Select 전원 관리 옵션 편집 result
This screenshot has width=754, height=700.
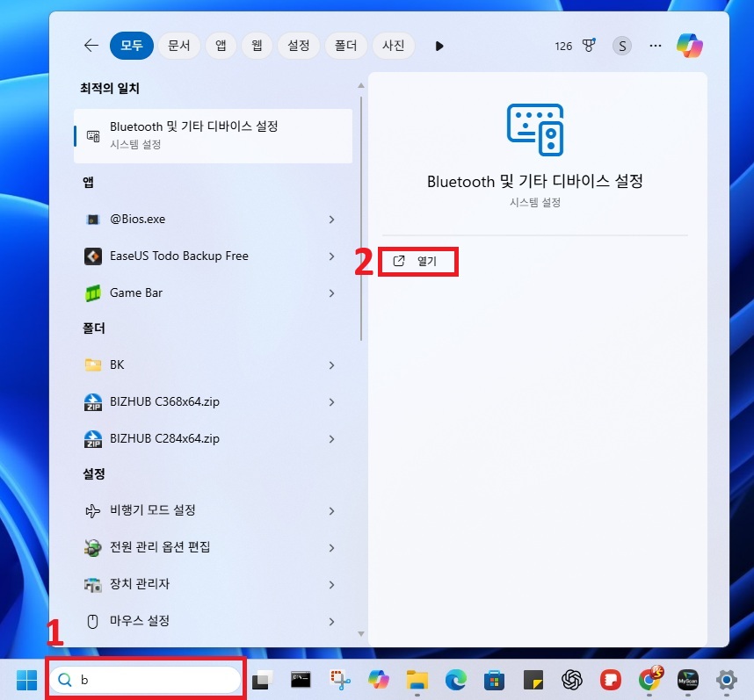213,547
